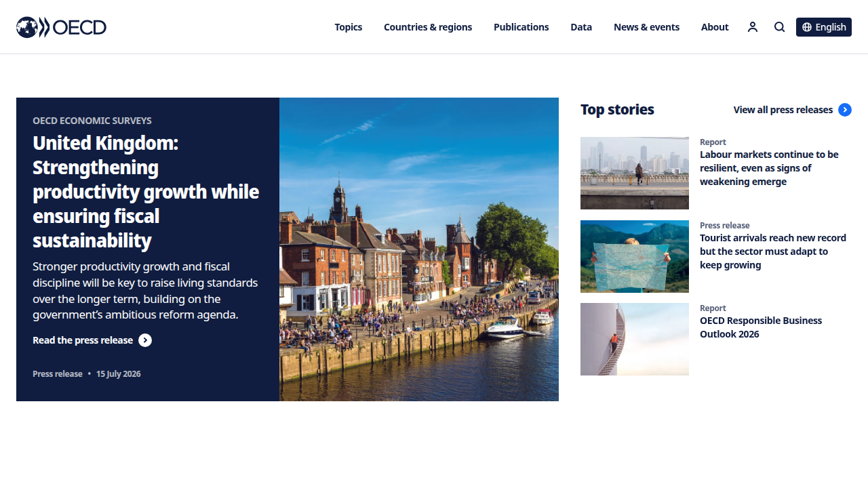This screenshot has width=868, height=488.
Task: Click the Report label above Labour markets
Action: (x=713, y=142)
